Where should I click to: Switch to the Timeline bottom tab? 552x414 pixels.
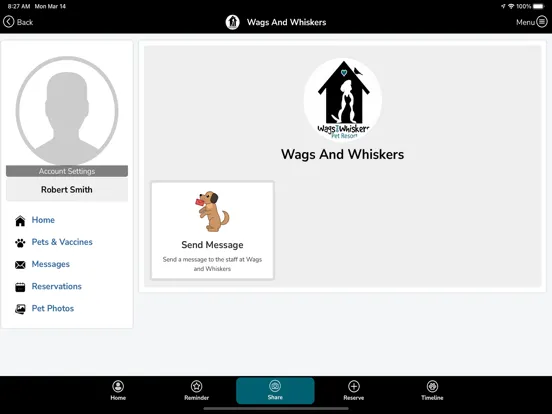point(432,391)
